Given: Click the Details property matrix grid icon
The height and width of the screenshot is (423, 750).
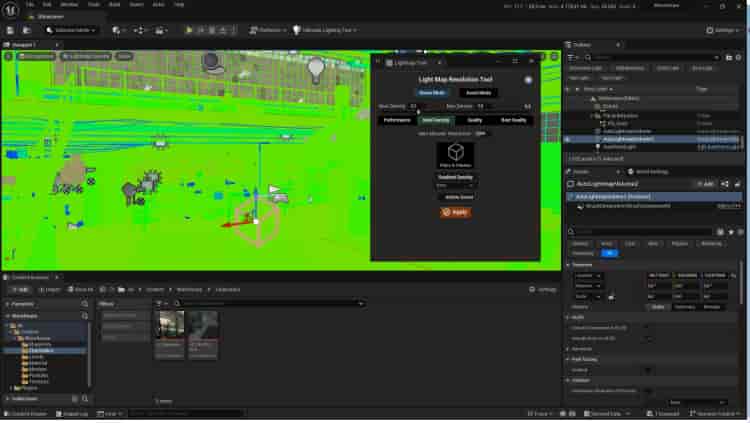Looking at the screenshot, I should pos(720,232).
